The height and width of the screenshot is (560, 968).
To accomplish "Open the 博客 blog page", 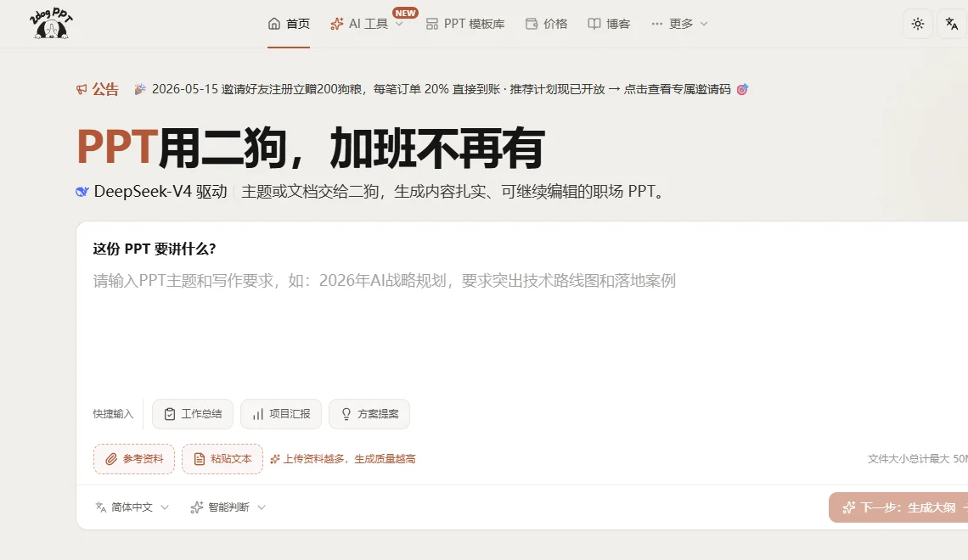I will pyautogui.click(x=609, y=24).
